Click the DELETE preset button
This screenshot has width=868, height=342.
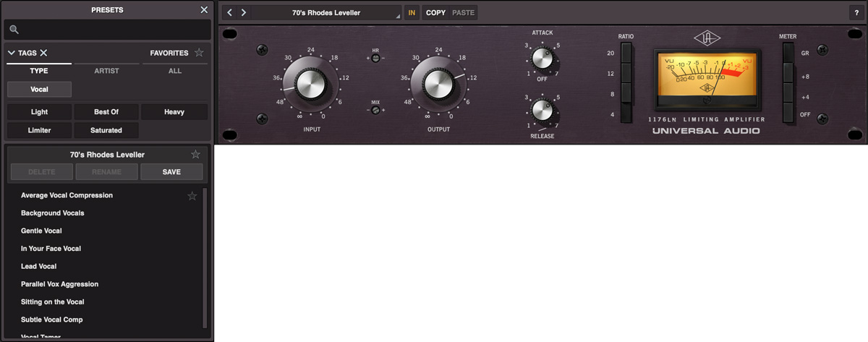(x=41, y=172)
